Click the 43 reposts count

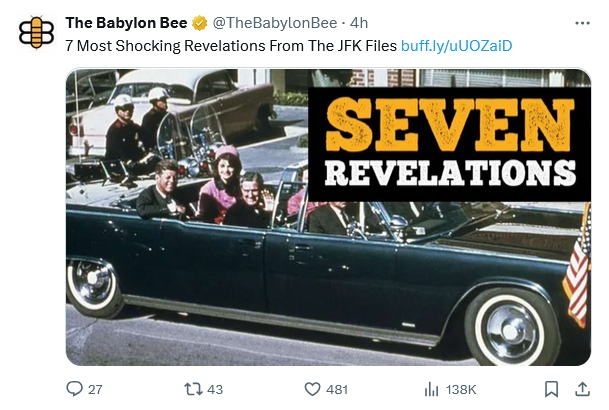(x=215, y=389)
